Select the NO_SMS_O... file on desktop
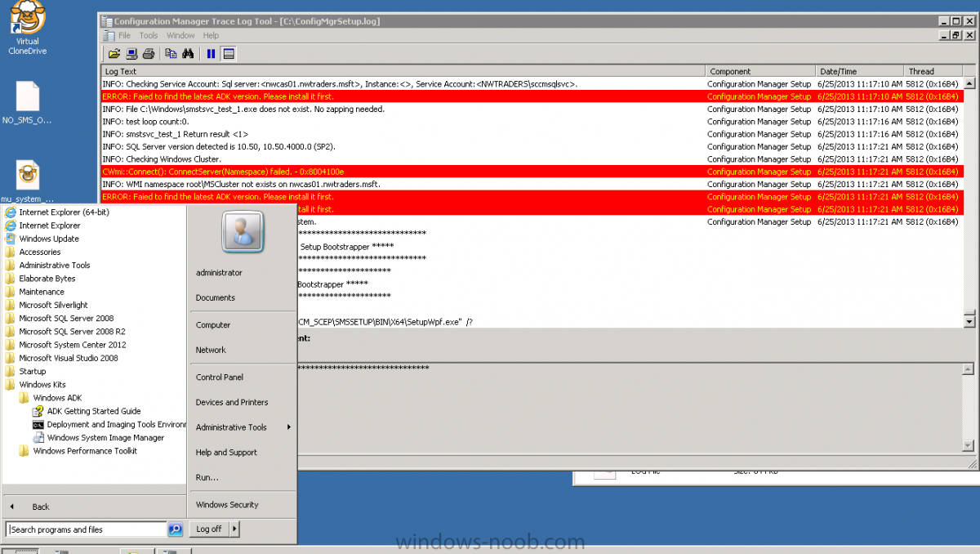This screenshot has width=980, height=554. [27, 104]
